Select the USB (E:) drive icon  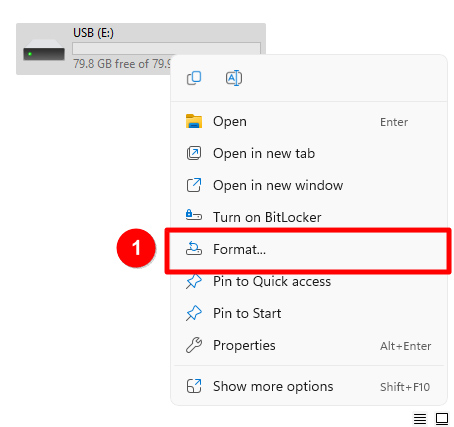tap(44, 50)
